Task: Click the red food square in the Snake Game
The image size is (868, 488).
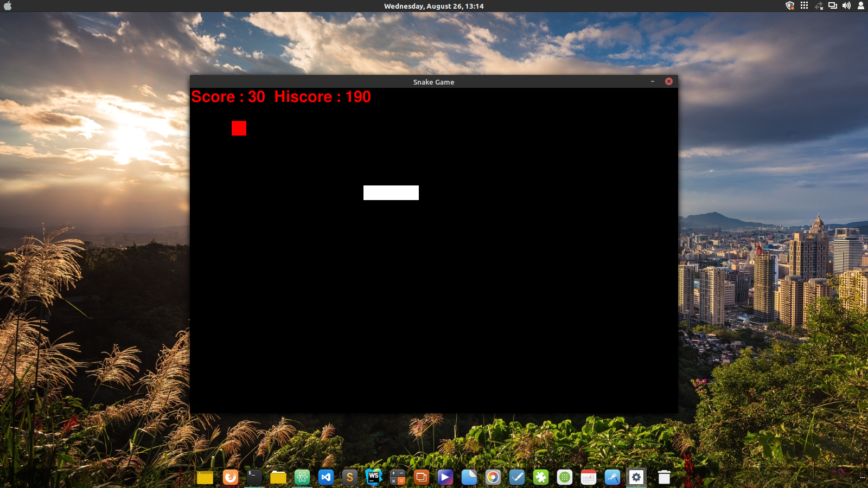Action: point(238,129)
